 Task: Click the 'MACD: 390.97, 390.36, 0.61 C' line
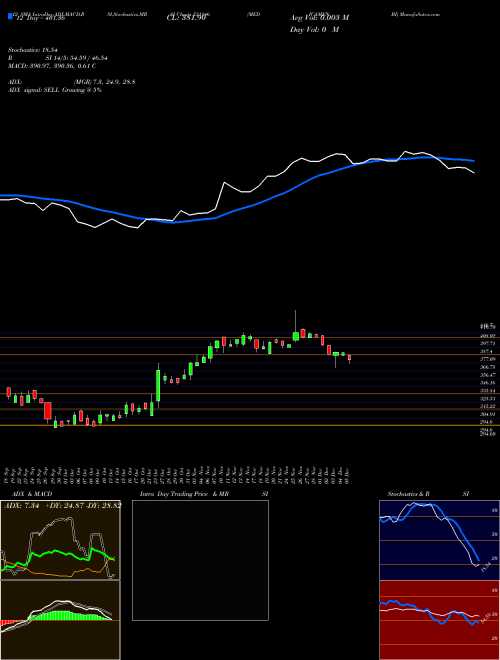click(52, 66)
